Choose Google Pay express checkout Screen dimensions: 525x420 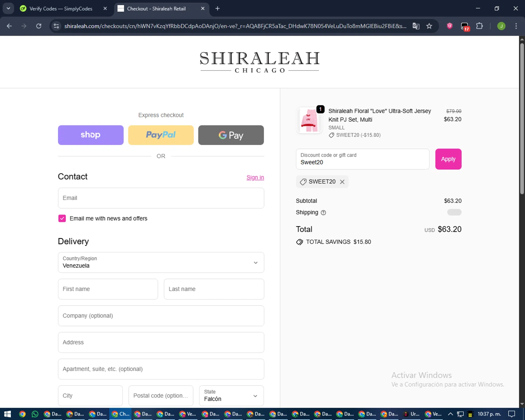[231, 135]
